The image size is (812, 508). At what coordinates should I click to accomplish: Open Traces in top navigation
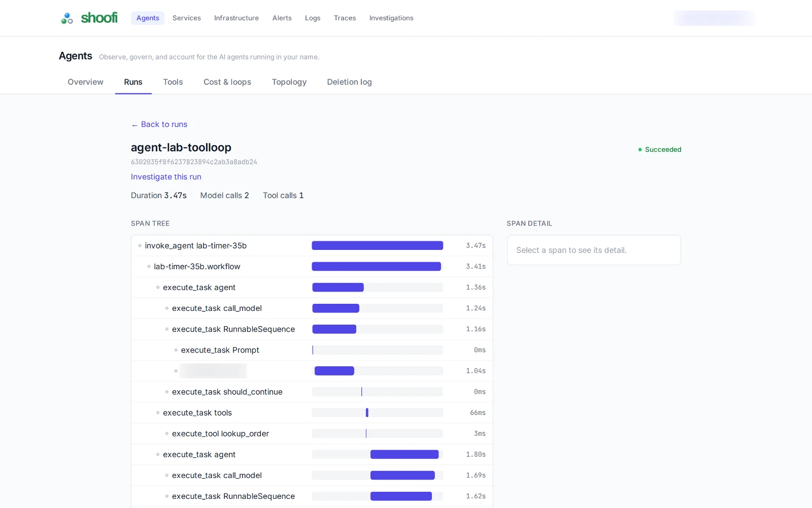pyautogui.click(x=345, y=18)
